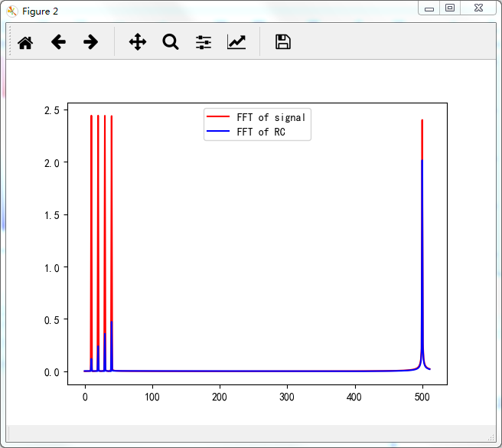Screen dimensions: 502x448
Task: Click the x-axis tick label 300
Action: 287,397
